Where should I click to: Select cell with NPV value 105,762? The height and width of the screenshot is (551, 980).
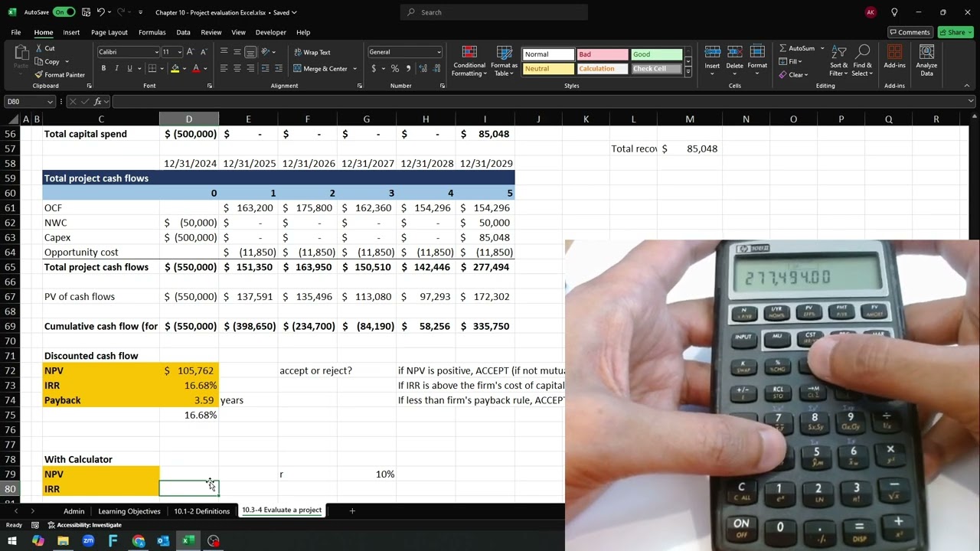point(189,370)
